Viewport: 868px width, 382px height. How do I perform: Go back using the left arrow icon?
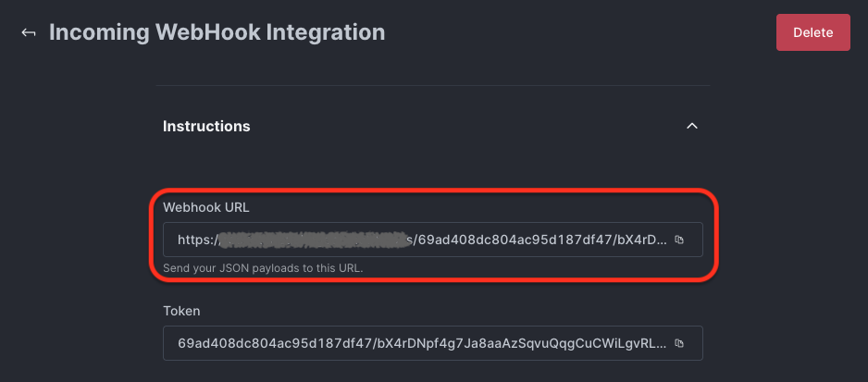(x=29, y=32)
